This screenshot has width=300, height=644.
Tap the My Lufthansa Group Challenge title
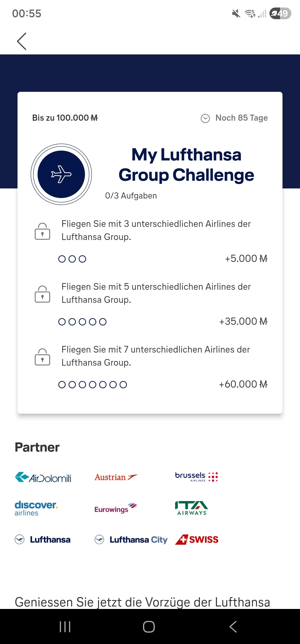(186, 165)
